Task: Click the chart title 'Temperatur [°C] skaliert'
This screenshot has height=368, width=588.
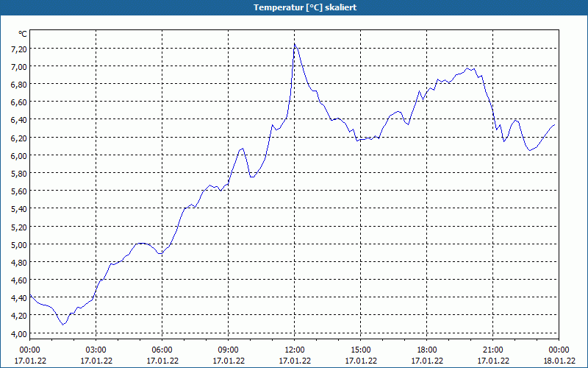Action: coord(305,7)
